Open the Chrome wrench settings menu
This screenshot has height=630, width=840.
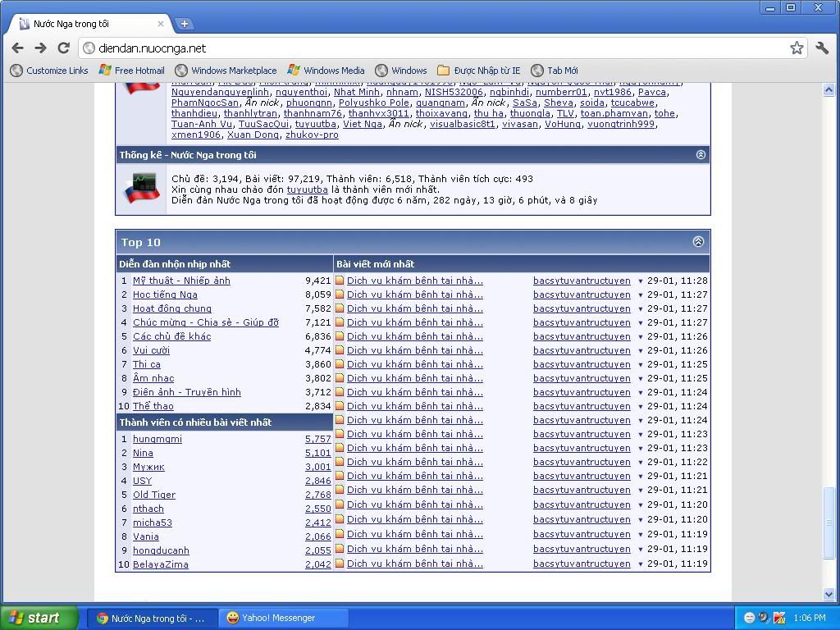(822, 48)
